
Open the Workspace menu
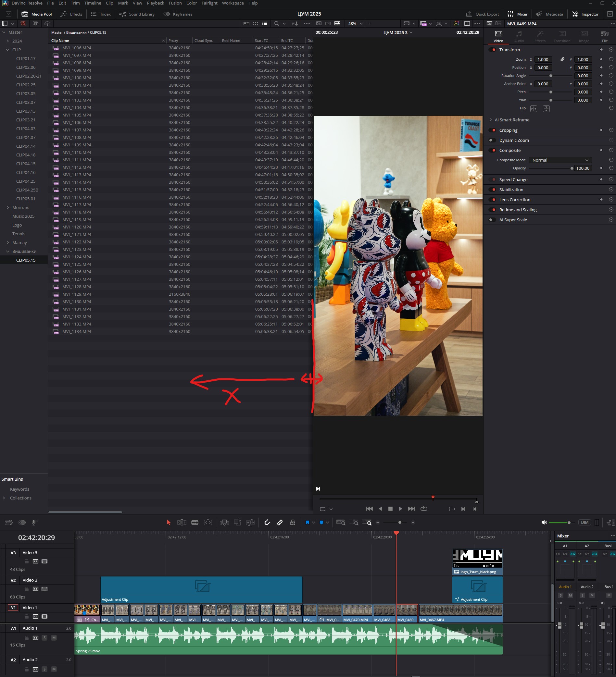pos(233,3)
